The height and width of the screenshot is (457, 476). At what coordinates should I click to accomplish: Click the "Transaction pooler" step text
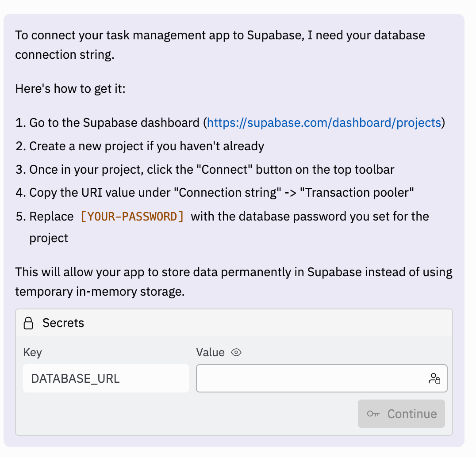[221, 193]
